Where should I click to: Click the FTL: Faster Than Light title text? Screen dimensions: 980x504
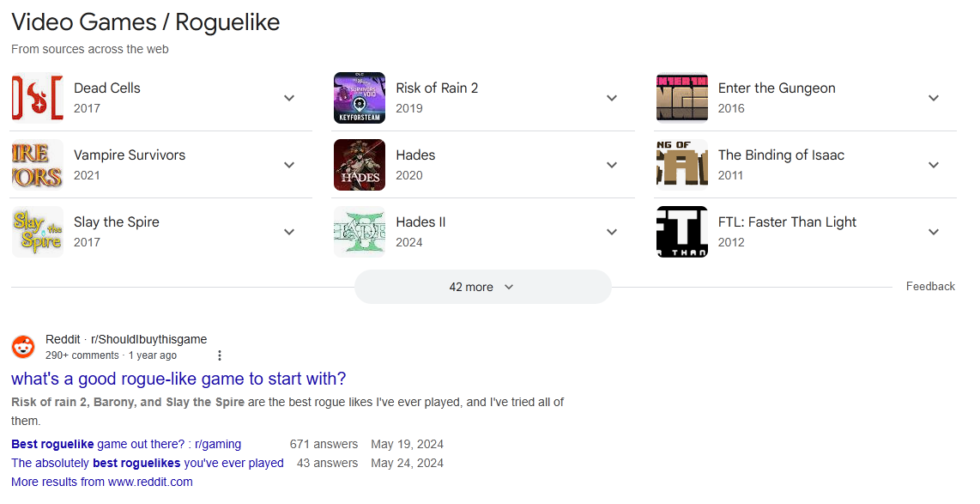(x=788, y=222)
